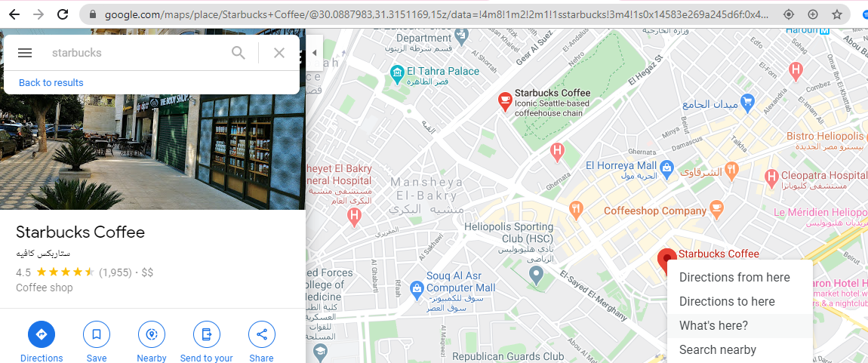
Task: Click Haroun metro M marker
Action: click(825, 31)
